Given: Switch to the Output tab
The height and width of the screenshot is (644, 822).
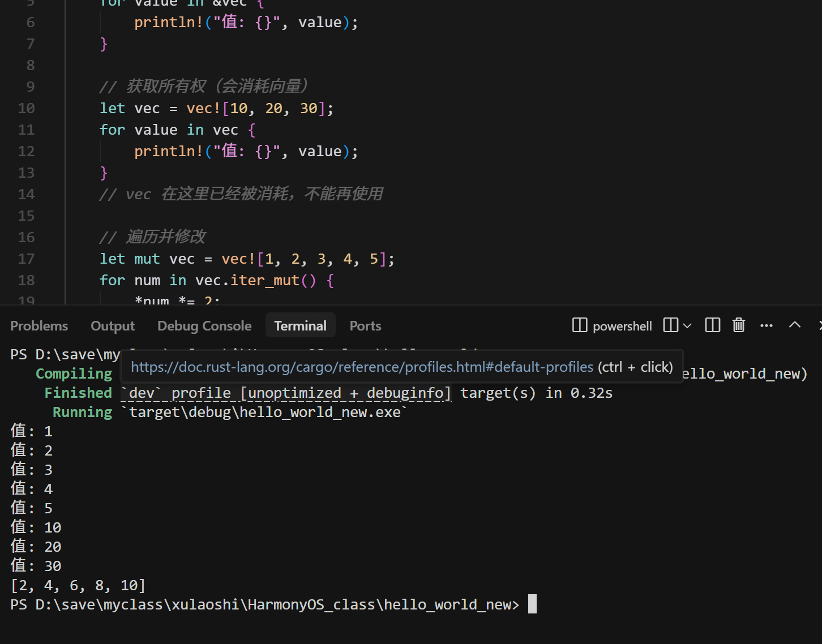Looking at the screenshot, I should tap(113, 326).
